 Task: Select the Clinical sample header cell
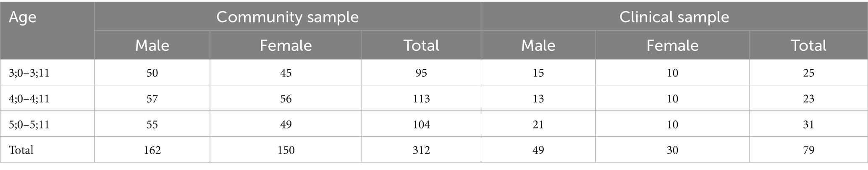coord(674,17)
